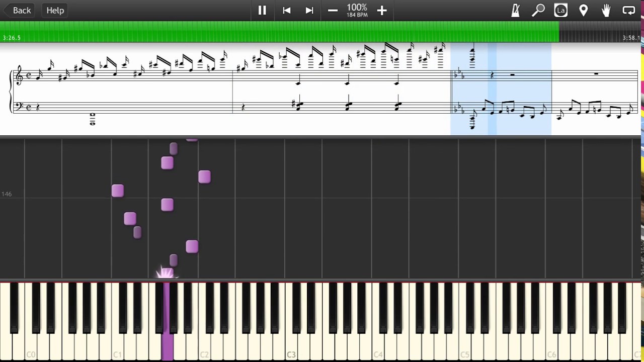The height and width of the screenshot is (362, 644).
Task: Toggle note name labels with the 'La' icon
Action: (x=560, y=10)
